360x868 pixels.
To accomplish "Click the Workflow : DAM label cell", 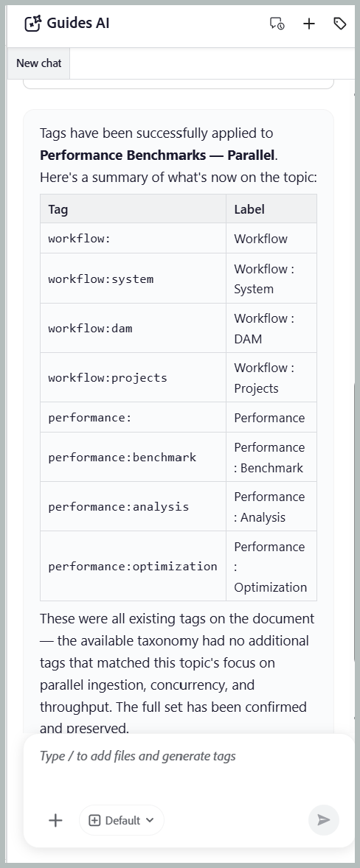I will tap(271, 329).
